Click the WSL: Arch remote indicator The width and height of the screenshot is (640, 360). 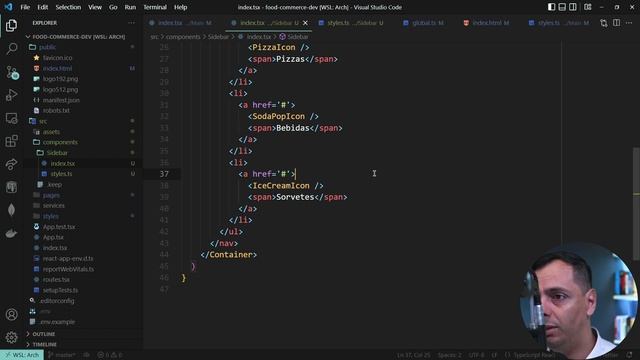[22, 355]
